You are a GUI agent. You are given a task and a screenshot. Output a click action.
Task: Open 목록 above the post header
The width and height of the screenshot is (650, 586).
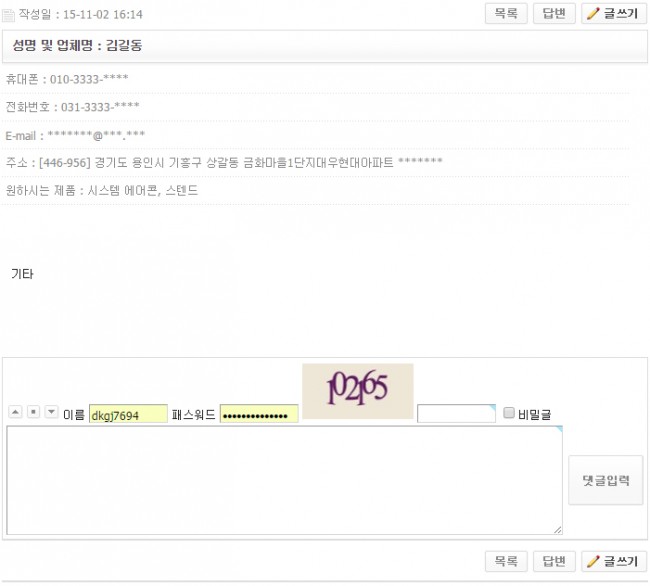pos(506,14)
